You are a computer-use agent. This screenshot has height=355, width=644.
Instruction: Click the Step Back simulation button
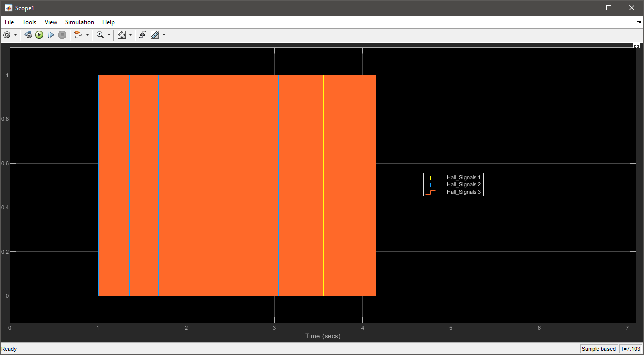coord(28,35)
